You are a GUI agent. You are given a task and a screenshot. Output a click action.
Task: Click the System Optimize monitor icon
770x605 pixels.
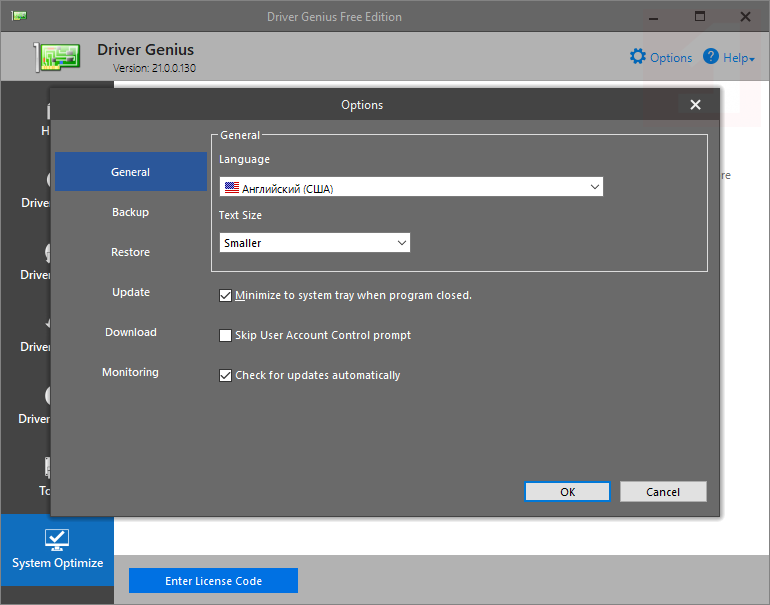(x=57, y=540)
